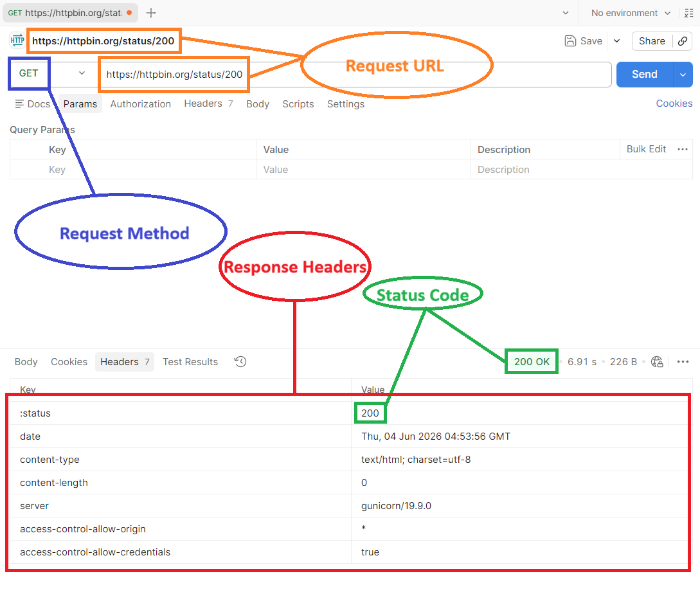Select the content-type header key
700x603 pixels.
[x=49, y=459]
